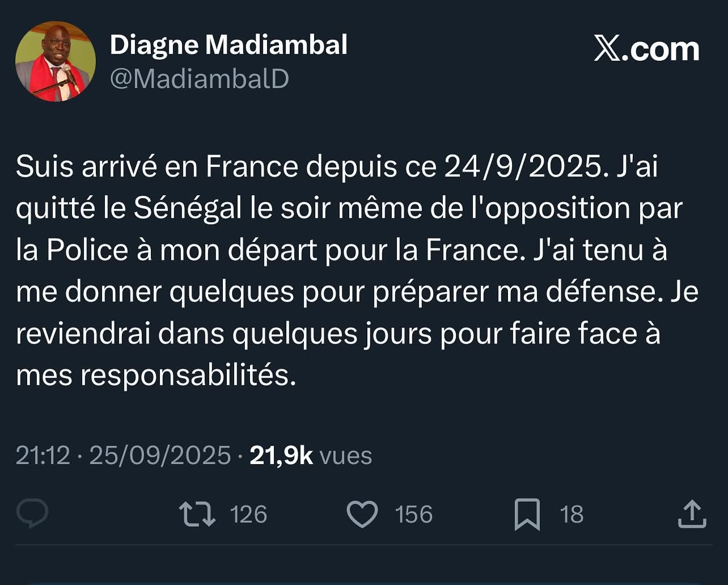The width and height of the screenshot is (728, 585).
Task: Click the date 24/9/2025 in the tweet text
Action: tap(522, 167)
